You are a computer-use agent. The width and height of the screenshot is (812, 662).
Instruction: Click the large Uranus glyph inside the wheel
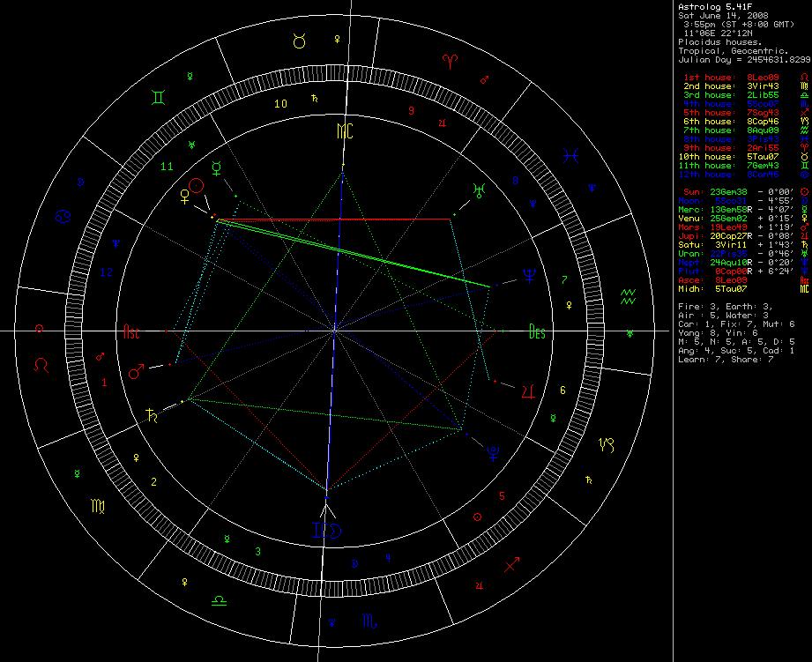click(x=479, y=189)
